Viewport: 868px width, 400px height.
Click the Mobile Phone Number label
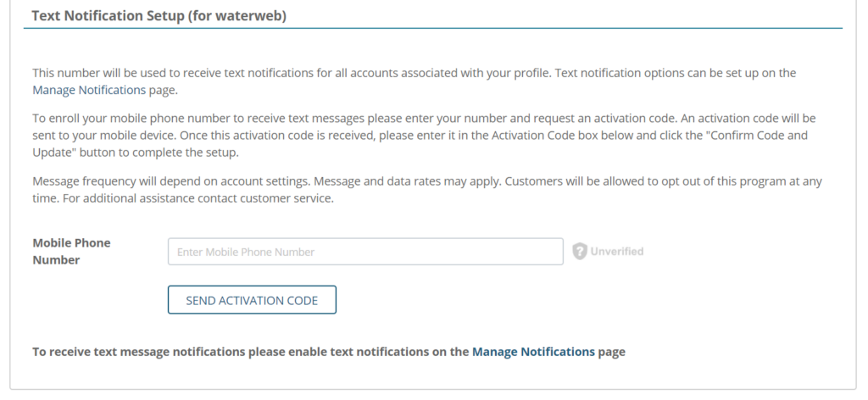[x=71, y=251]
